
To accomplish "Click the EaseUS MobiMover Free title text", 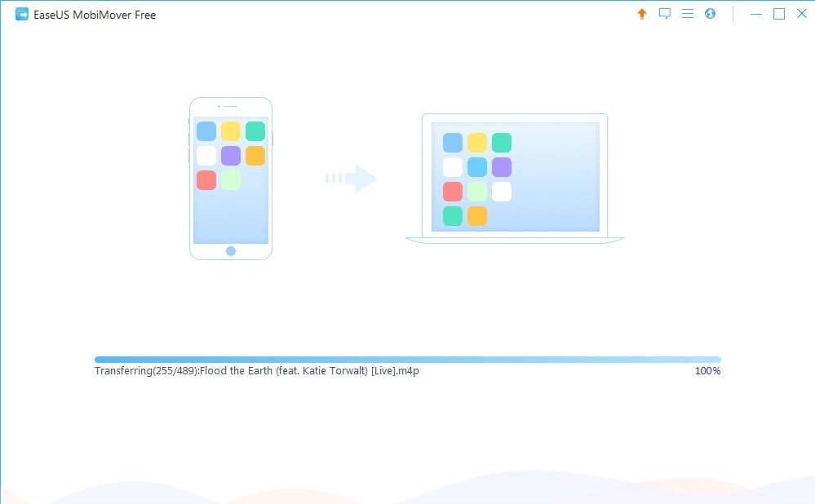I will coord(95,15).
